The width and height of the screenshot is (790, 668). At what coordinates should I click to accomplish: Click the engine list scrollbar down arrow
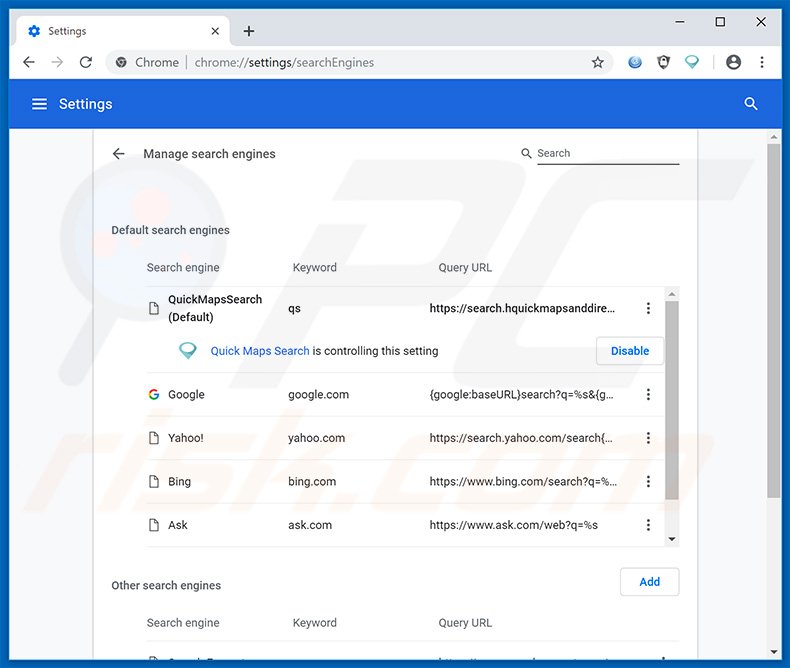(672, 539)
